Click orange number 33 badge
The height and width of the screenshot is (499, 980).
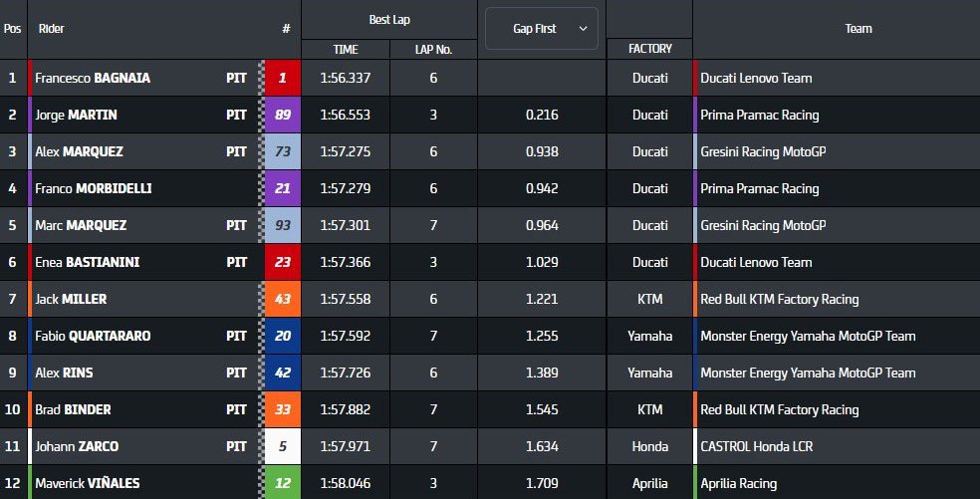pos(283,410)
